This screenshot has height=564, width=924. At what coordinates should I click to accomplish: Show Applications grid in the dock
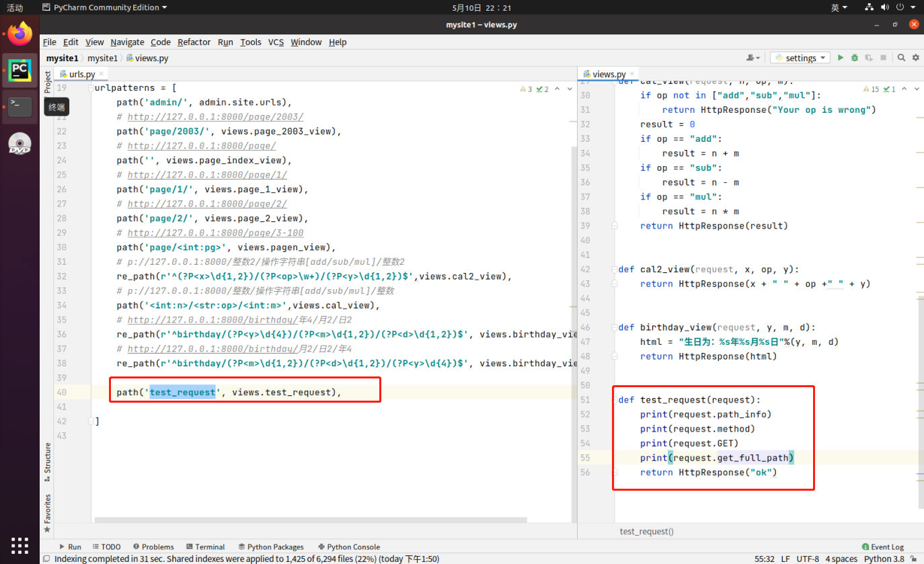[20, 545]
